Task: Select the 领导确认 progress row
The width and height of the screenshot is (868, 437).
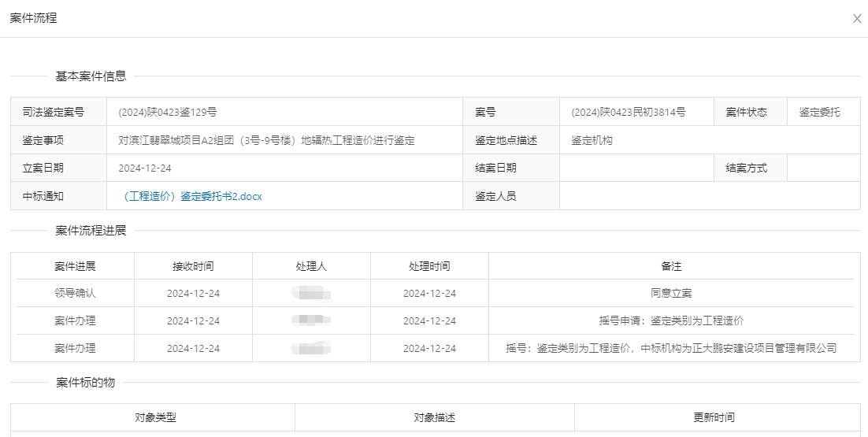Action: [x=75, y=294]
